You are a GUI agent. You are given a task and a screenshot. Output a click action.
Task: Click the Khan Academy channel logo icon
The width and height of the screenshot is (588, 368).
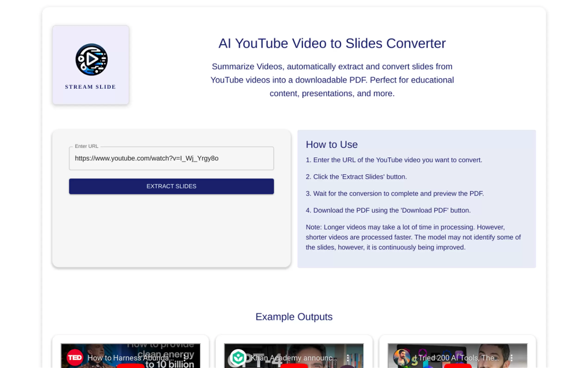pos(238,358)
